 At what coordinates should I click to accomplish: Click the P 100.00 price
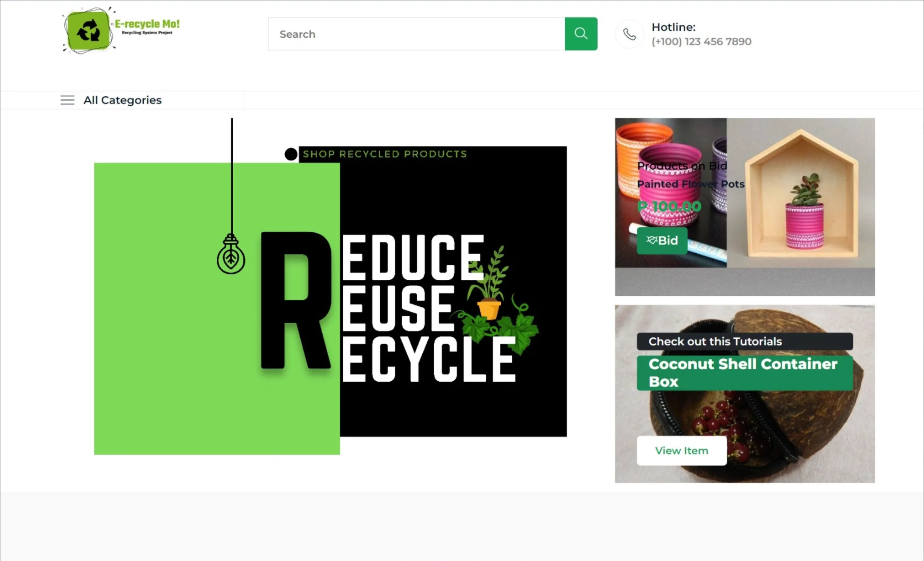point(669,206)
